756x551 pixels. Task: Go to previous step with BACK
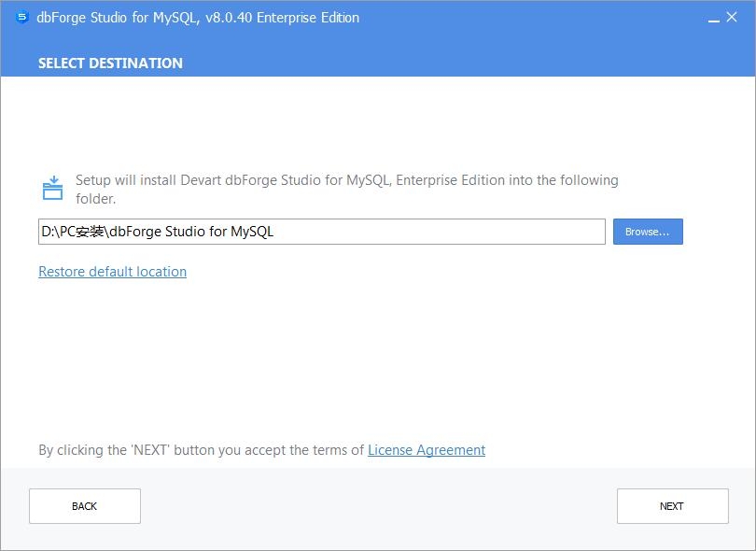(85, 506)
